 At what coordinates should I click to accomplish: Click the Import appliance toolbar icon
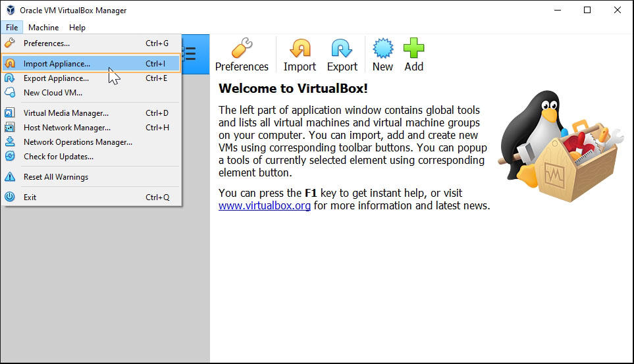click(x=300, y=49)
